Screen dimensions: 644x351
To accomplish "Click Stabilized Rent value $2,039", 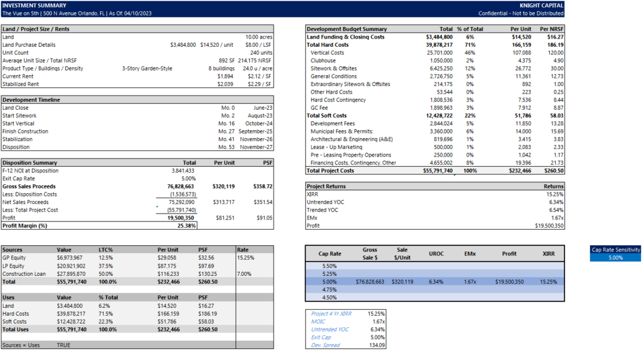I will click(225, 84).
